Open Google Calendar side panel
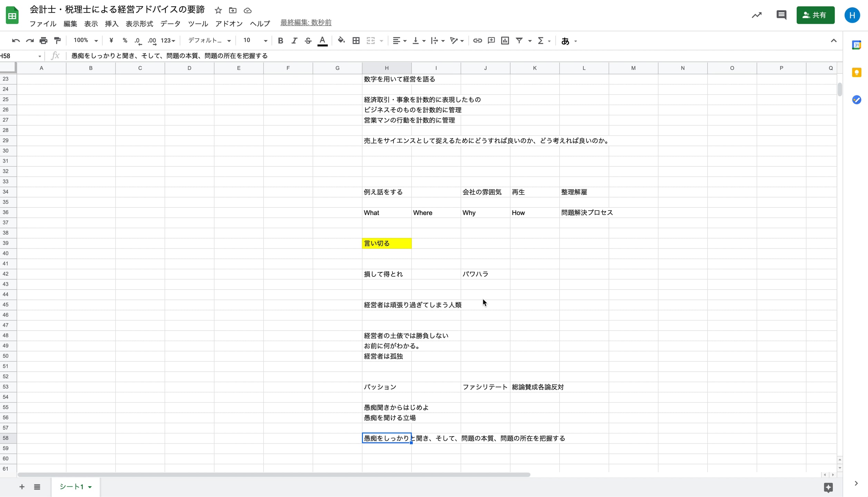868x497 pixels. coord(857,45)
